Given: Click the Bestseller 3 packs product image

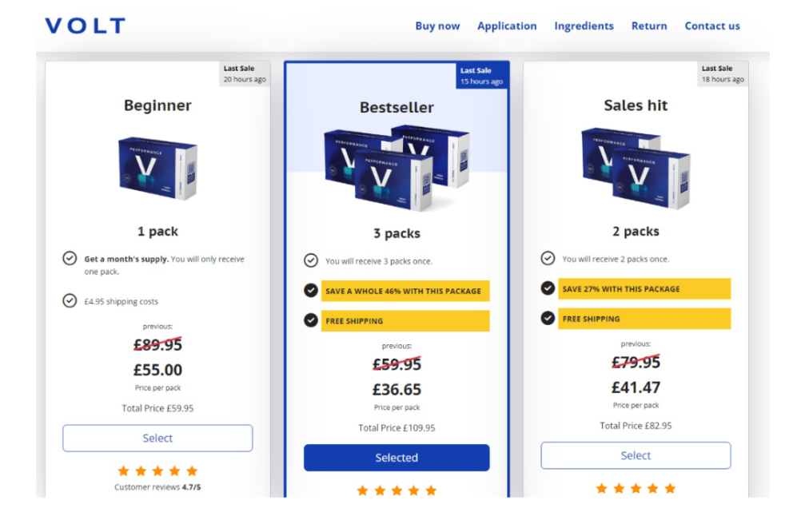Looking at the screenshot, I should click(396, 169).
